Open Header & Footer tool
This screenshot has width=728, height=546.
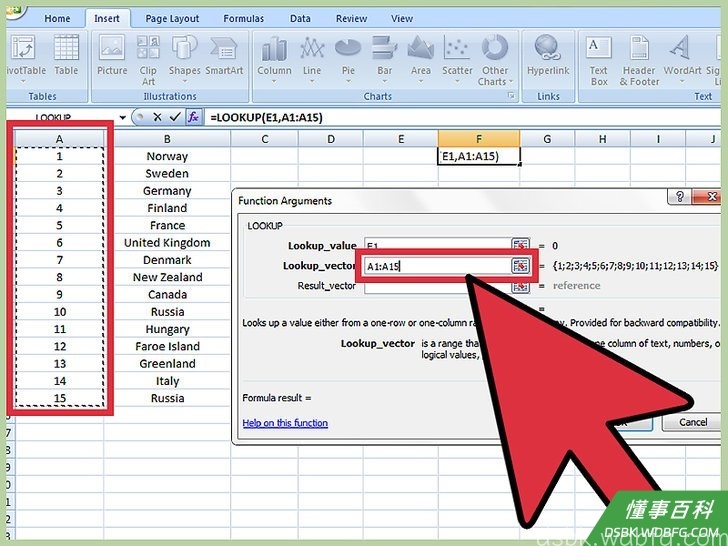coord(639,60)
